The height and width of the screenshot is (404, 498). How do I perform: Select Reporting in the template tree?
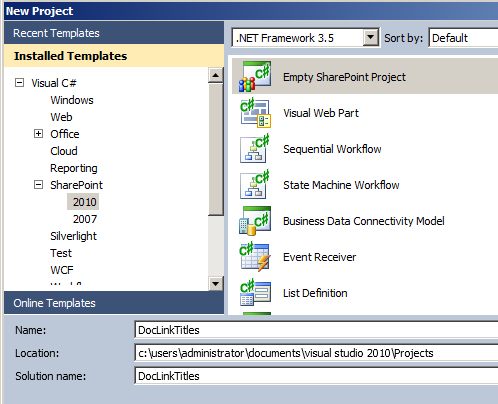click(x=74, y=168)
